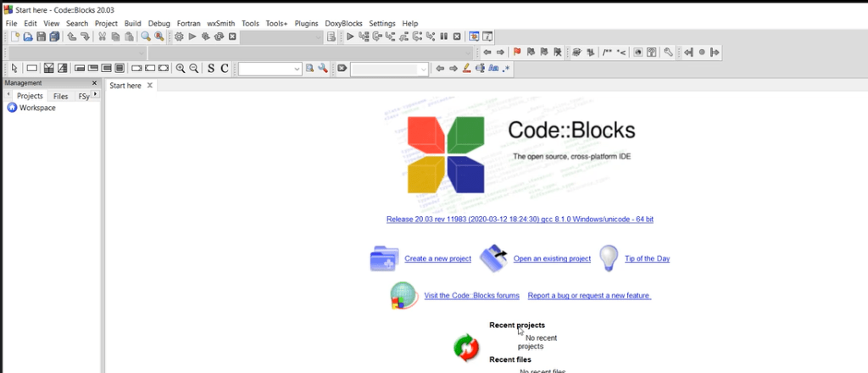Screen dimensions: 868x373
Task: Click the Find magnifier icon
Action: 146,36
